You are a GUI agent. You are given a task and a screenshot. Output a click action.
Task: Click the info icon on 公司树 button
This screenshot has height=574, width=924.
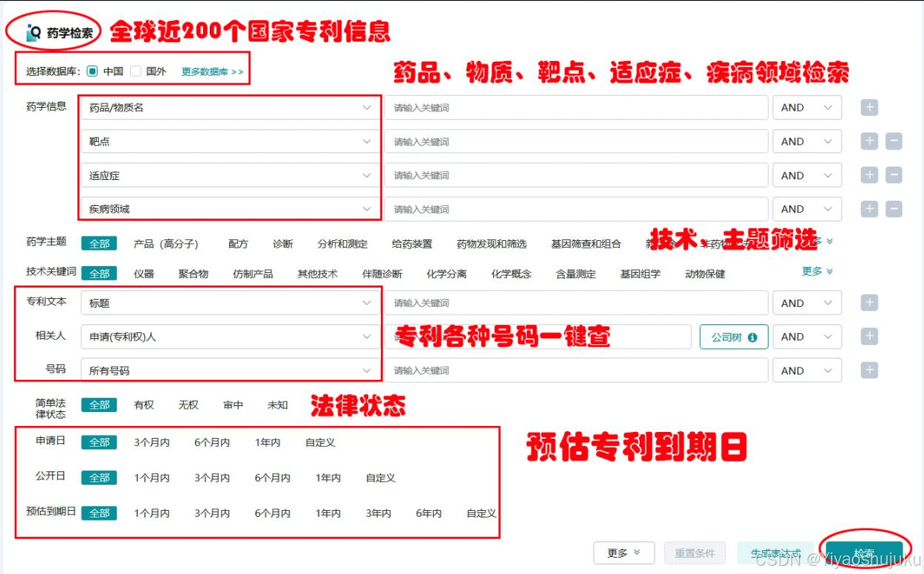coord(752,337)
